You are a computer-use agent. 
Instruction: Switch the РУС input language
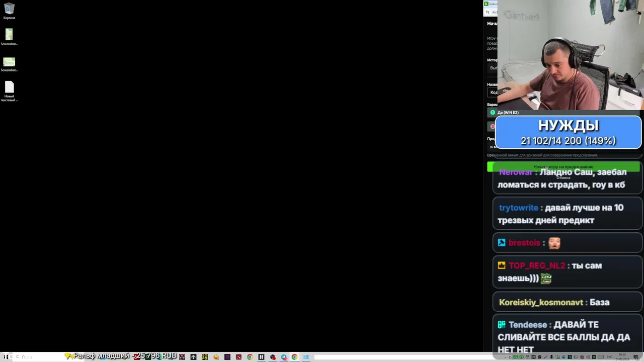click(610, 357)
